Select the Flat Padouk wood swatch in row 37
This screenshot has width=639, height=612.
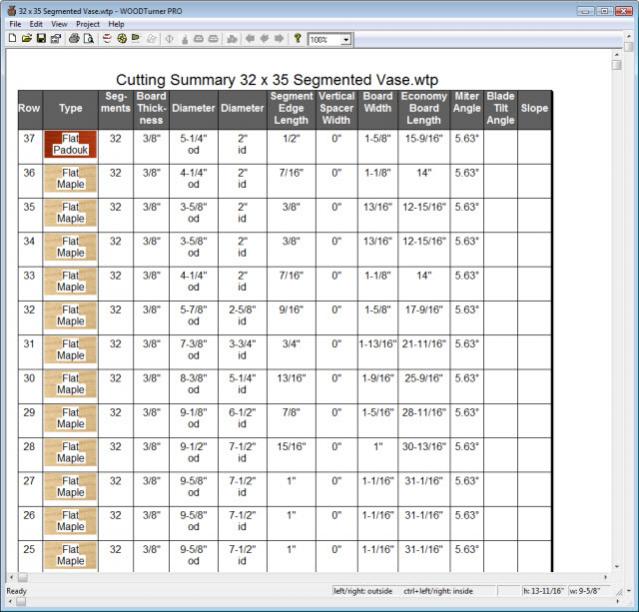coord(71,144)
